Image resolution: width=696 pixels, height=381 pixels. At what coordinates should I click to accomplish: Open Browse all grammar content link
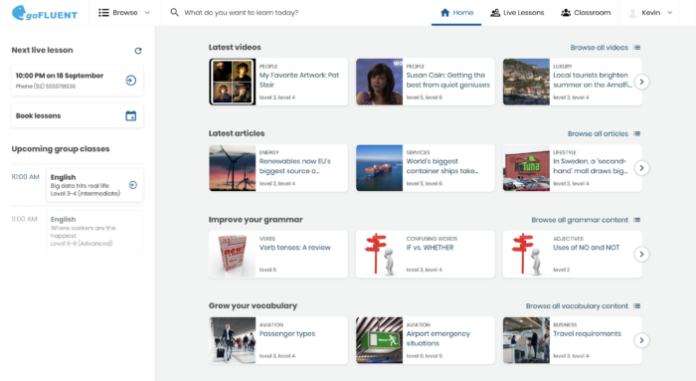585,220
